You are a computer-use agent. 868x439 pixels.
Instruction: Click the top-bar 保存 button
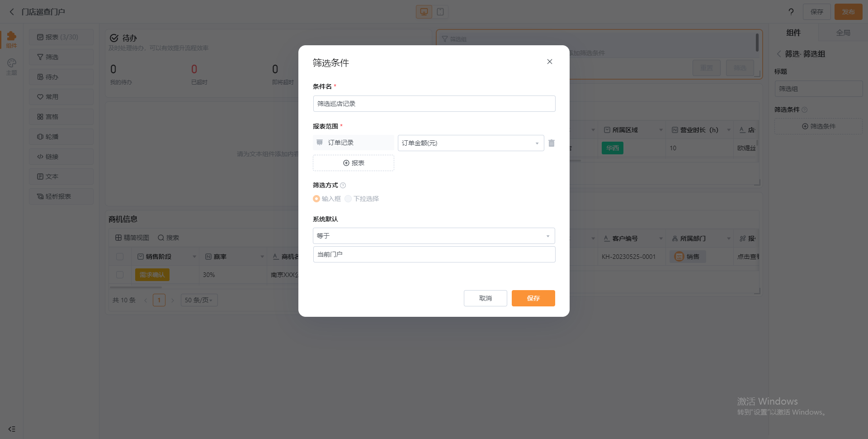pyautogui.click(x=817, y=12)
